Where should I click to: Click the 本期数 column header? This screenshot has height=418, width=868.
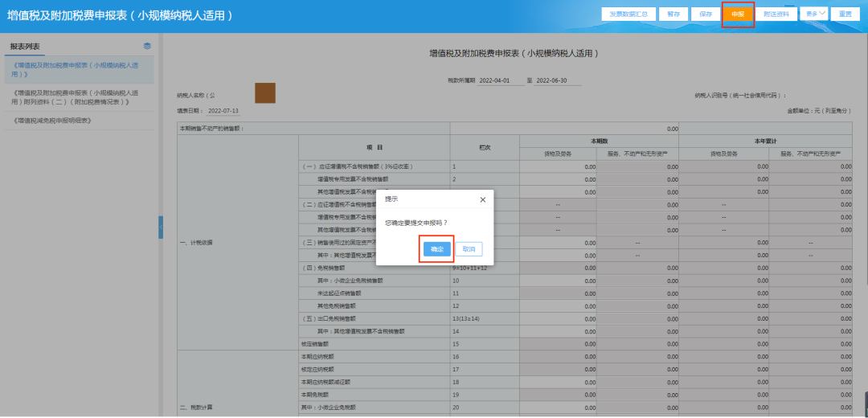[599, 141]
